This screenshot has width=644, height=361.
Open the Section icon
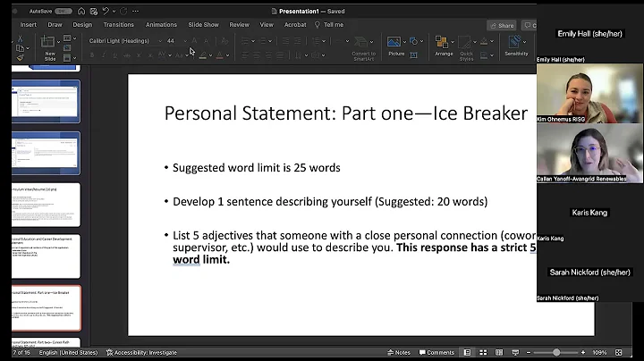coord(67,58)
